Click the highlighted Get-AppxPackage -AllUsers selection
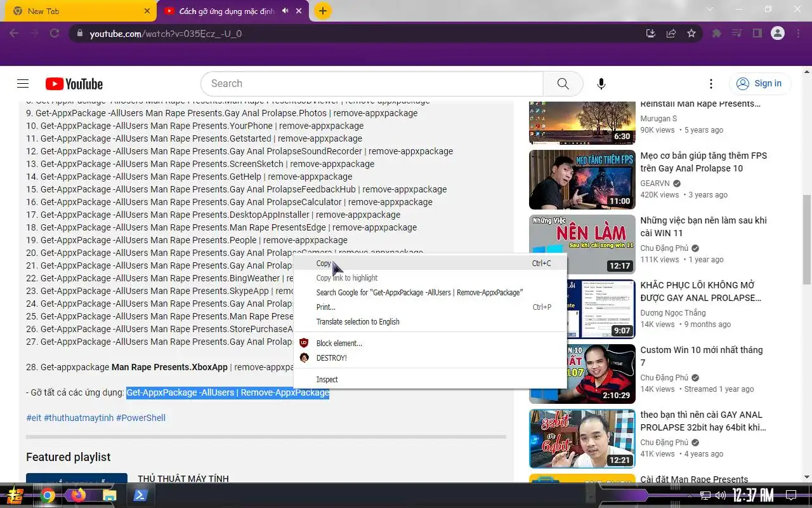 (228, 392)
